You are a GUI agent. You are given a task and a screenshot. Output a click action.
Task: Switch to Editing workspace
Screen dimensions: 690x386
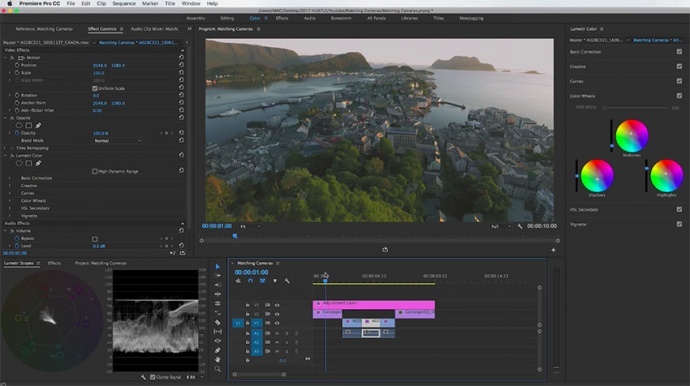point(227,18)
